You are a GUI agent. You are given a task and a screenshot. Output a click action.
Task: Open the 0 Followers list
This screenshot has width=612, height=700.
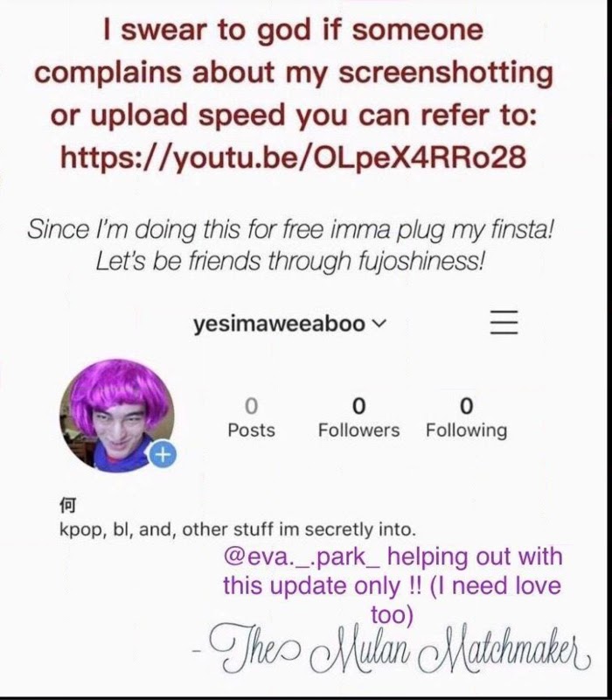click(x=358, y=418)
